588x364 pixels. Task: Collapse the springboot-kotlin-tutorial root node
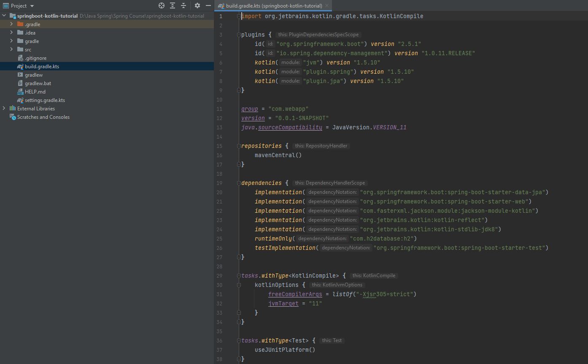click(4, 16)
